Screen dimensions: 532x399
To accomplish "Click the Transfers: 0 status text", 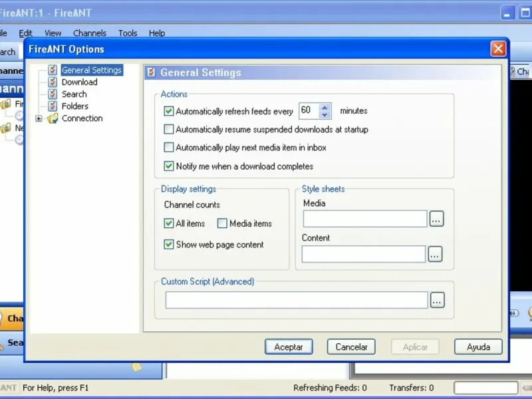I will pos(412,388).
